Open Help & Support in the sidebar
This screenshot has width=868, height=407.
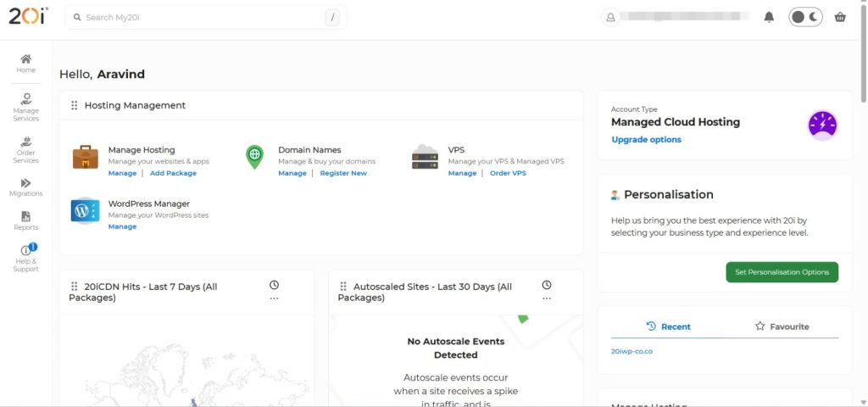coord(26,258)
